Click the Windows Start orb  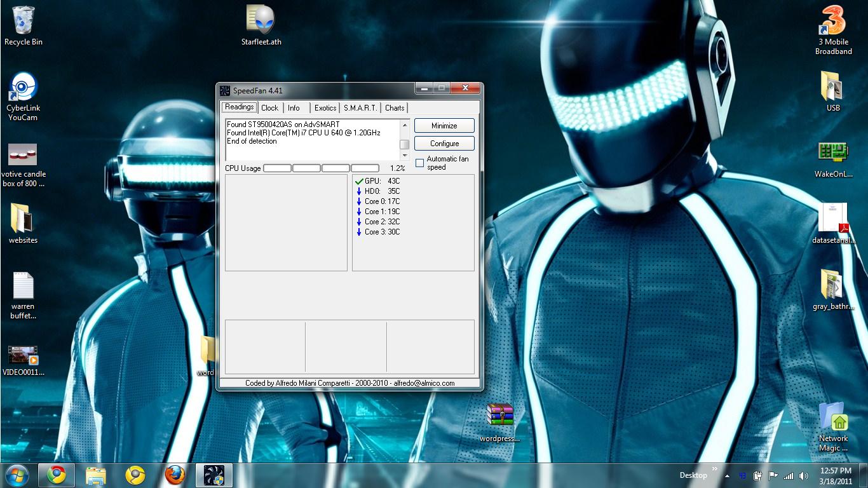click(x=17, y=475)
